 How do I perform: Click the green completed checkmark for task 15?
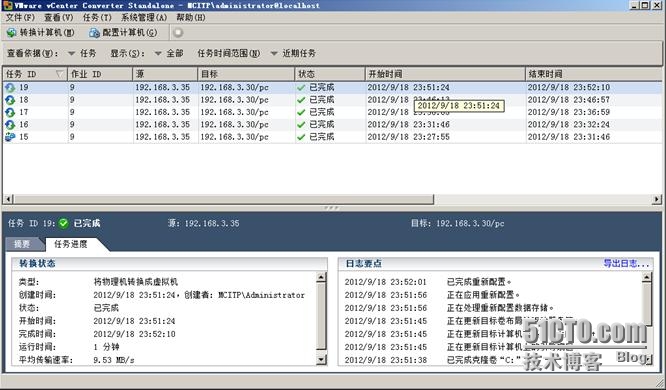pyautogui.click(x=301, y=137)
